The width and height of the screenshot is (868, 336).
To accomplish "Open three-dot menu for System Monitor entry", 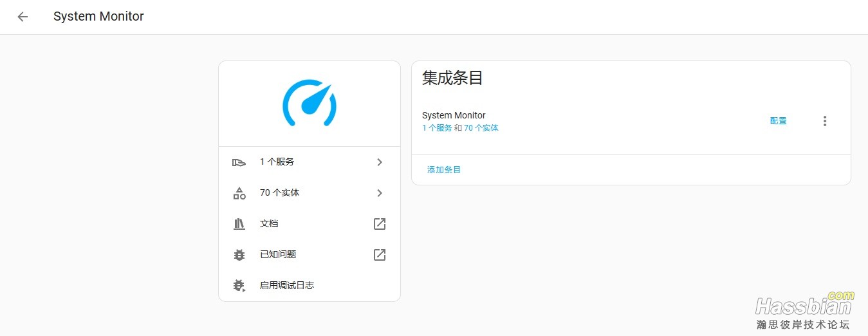I will click(x=825, y=121).
